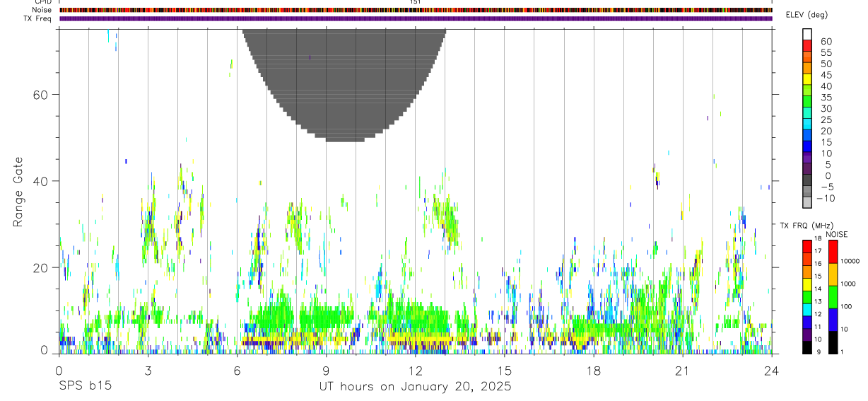Click the '45' label on the ELEV scale
Image resolution: width=868 pixels, height=401 pixels.
pos(826,75)
